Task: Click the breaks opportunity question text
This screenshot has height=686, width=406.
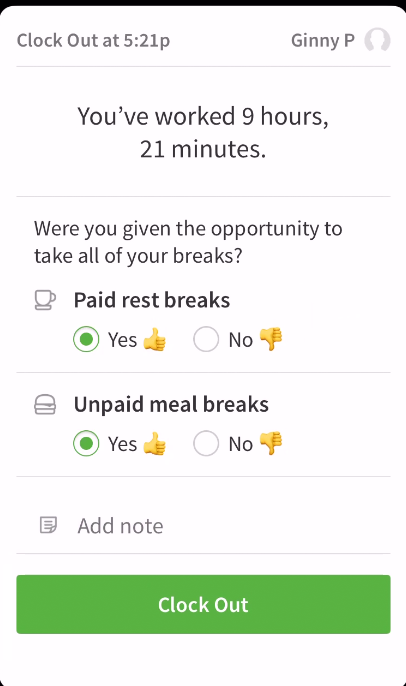Action: point(188,242)
